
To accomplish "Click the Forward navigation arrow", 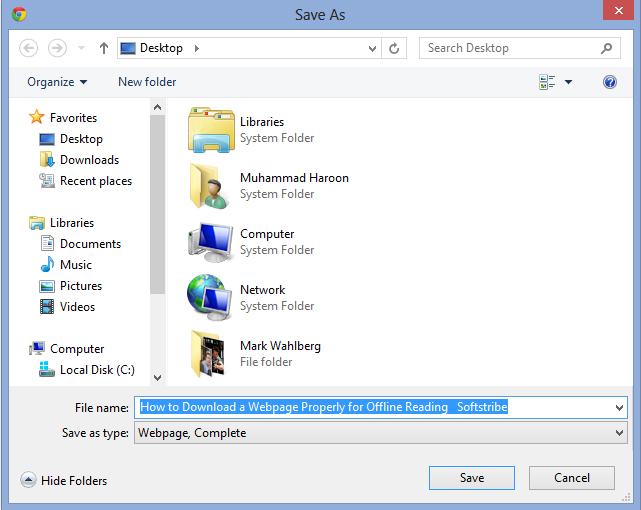I will coord(57,48).
